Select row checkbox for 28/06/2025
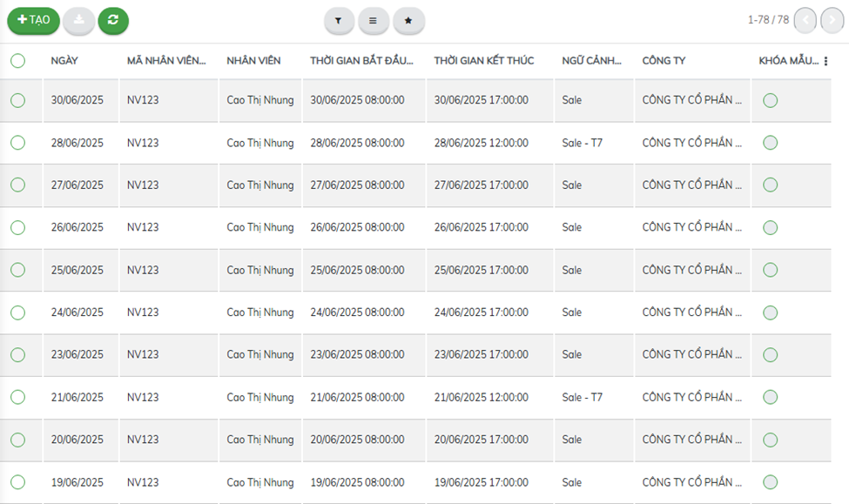 coord(18,143)
